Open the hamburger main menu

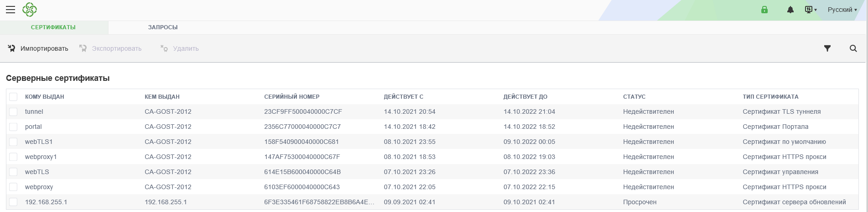[x=10, y=10]
